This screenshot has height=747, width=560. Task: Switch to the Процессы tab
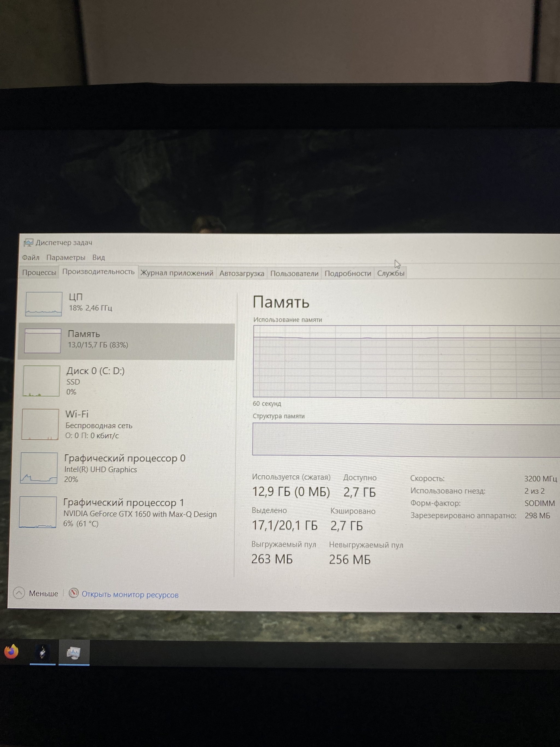tap(39, 272)
